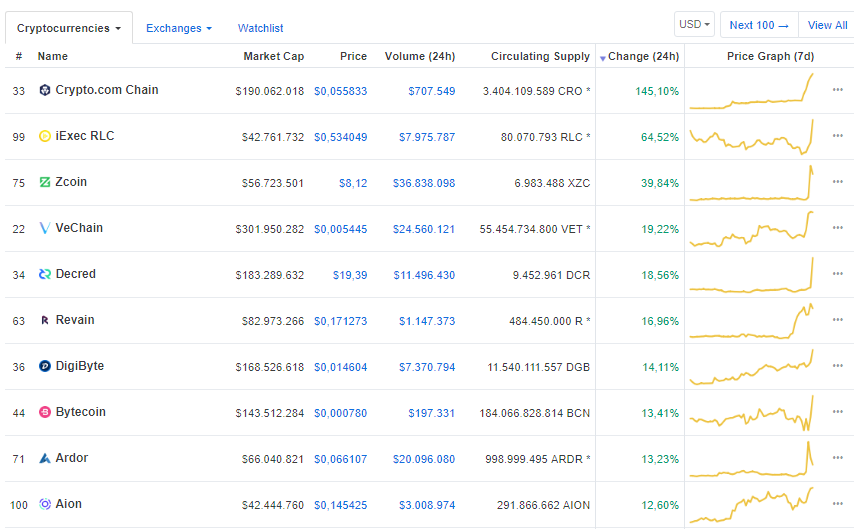Click Bytecoin supply 184.066.828.814 BCN
Viewport: 854px width, 529px height.
535,413
